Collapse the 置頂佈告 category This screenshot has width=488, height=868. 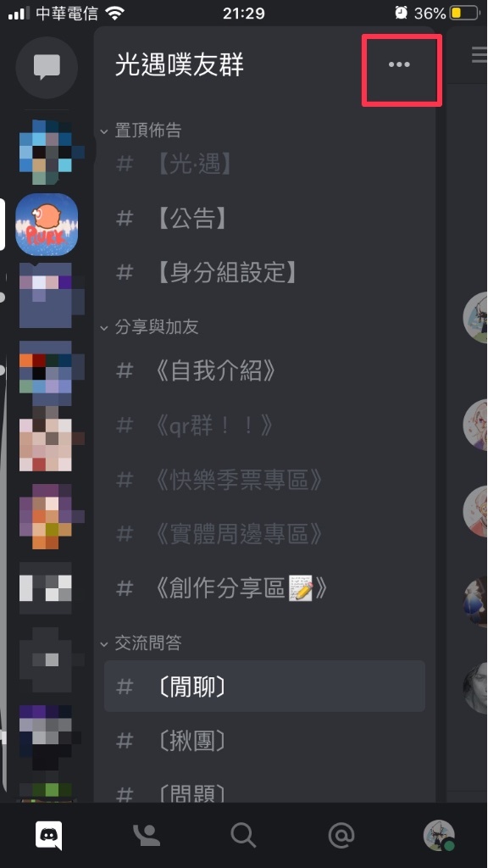click(141, 131)
